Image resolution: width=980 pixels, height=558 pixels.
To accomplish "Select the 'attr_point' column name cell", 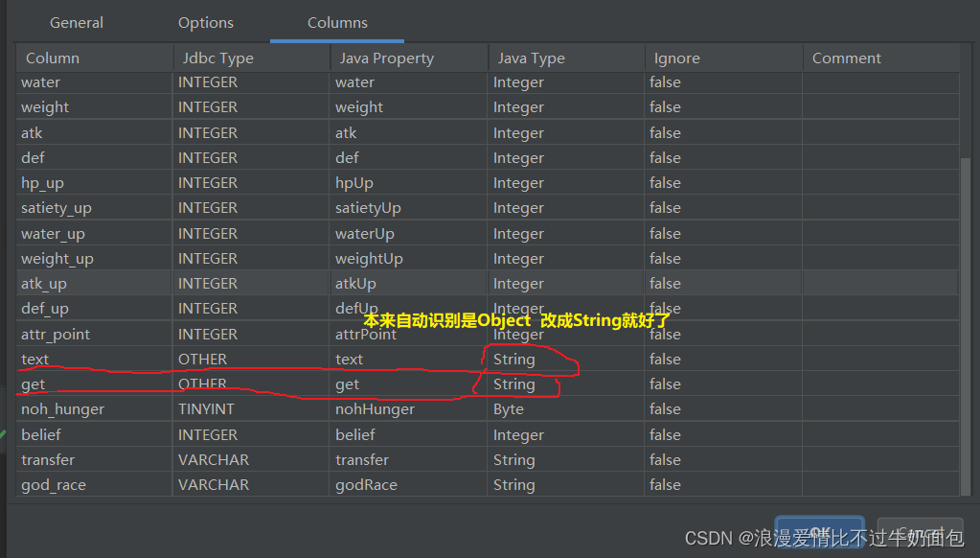I will point(95,334).
